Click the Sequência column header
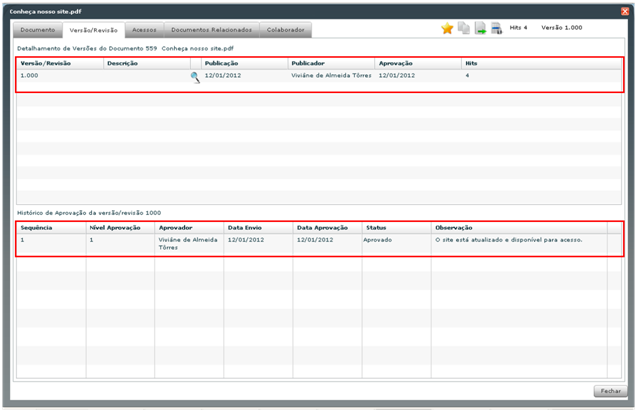637x412 pixels. pyautogui.click(x=51, y=228)
